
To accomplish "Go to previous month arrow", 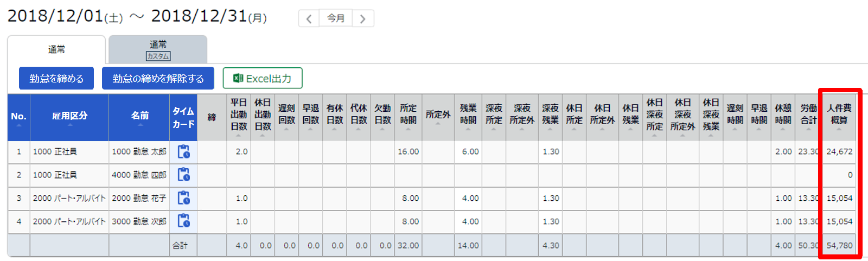I will (309, 18).
